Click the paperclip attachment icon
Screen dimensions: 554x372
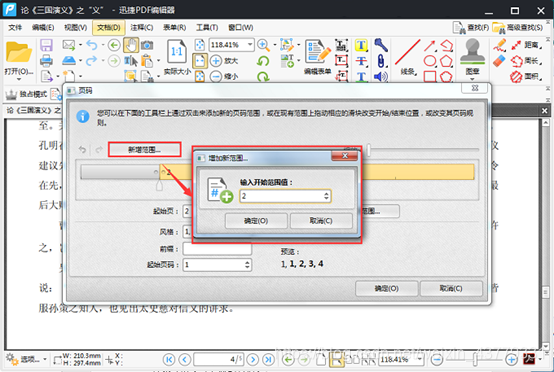click(x=381, y=61)
